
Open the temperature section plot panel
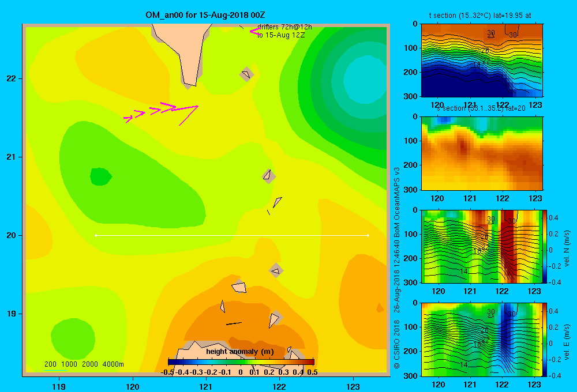(x=482, y=61)
